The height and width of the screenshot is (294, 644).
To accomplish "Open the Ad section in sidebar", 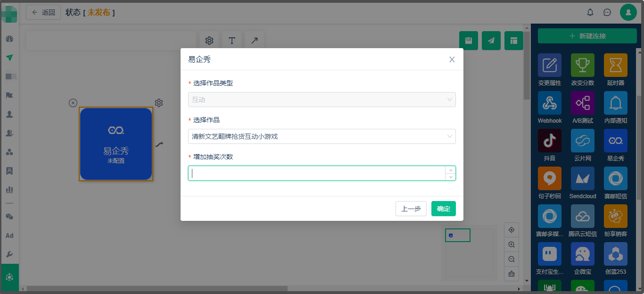I will [9, 235].
